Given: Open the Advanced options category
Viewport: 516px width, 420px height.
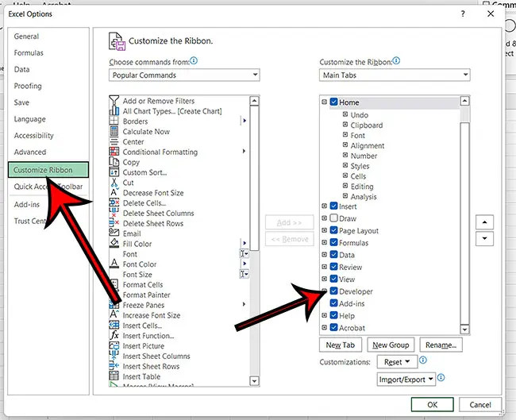Looking at the screenshot, I should pyautogui.click(x=30, y=152).
